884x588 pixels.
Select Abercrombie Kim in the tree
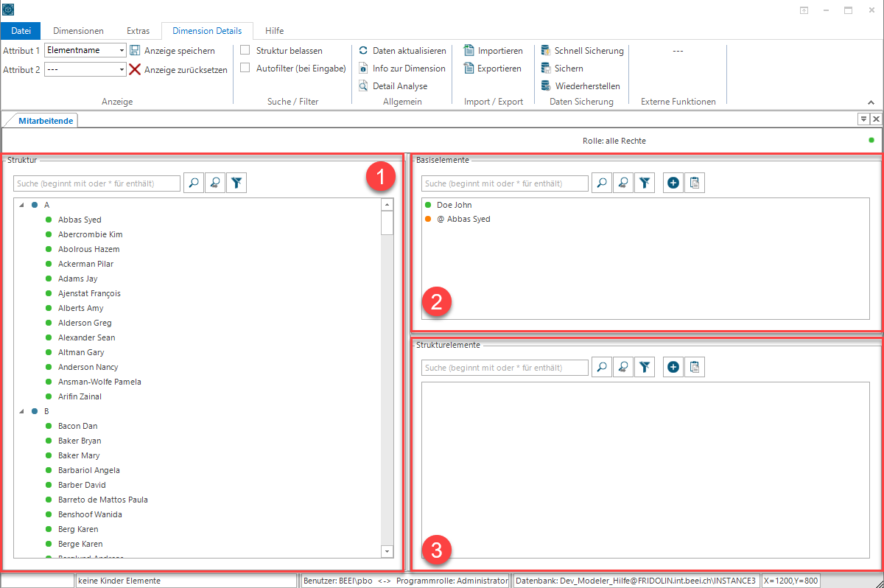pos(91,234)
